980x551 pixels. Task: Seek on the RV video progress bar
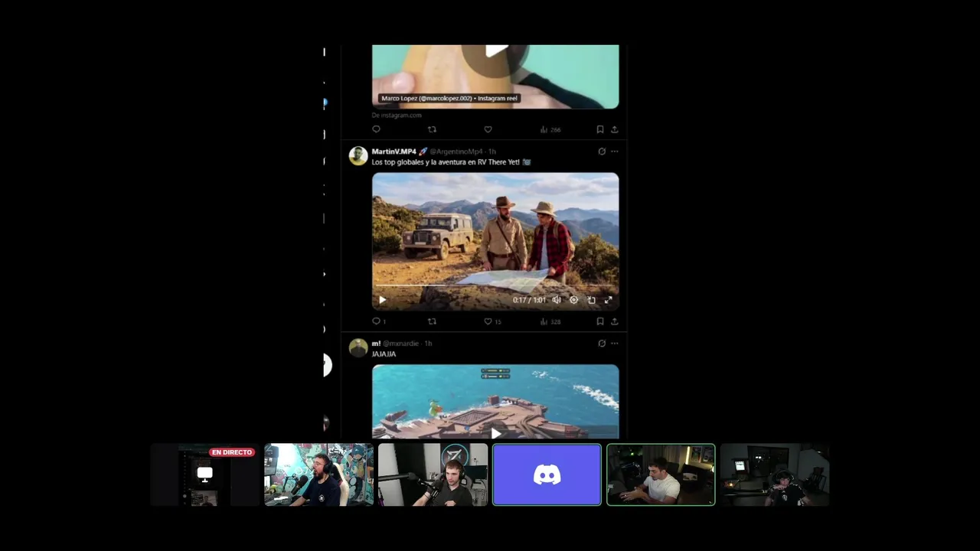pos(495,285)
